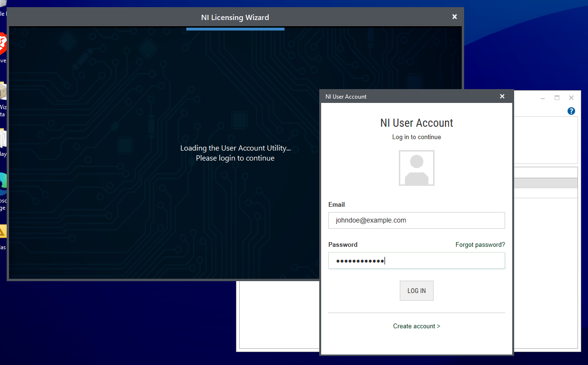Open the Create account link
The image size is (588, 365).
[x=416, y=326]
